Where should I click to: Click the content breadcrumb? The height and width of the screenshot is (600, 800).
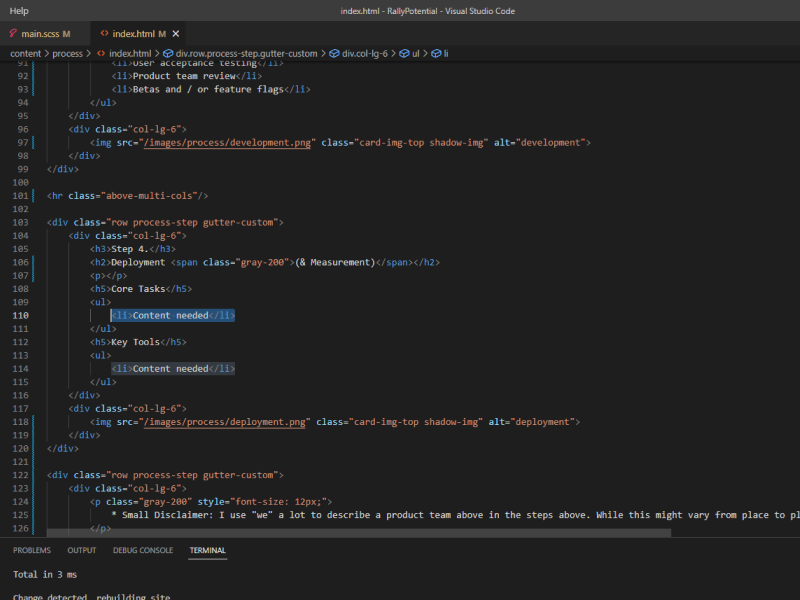(26, 53)
